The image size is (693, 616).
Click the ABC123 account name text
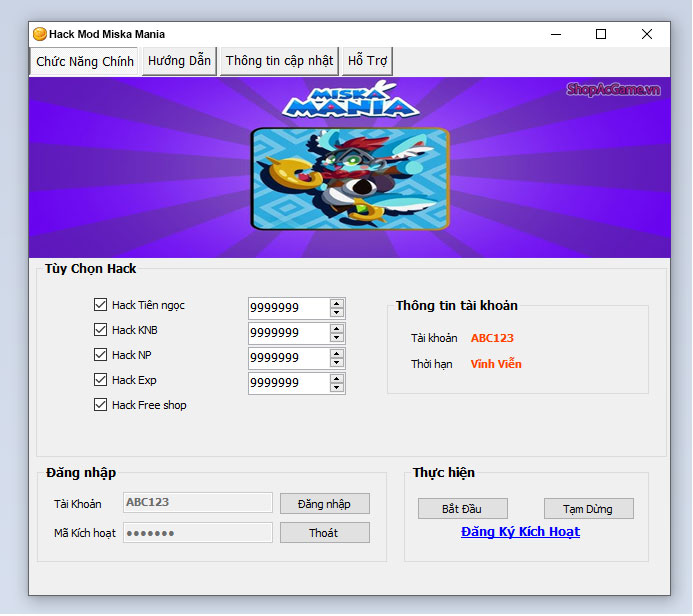[492, 338]
